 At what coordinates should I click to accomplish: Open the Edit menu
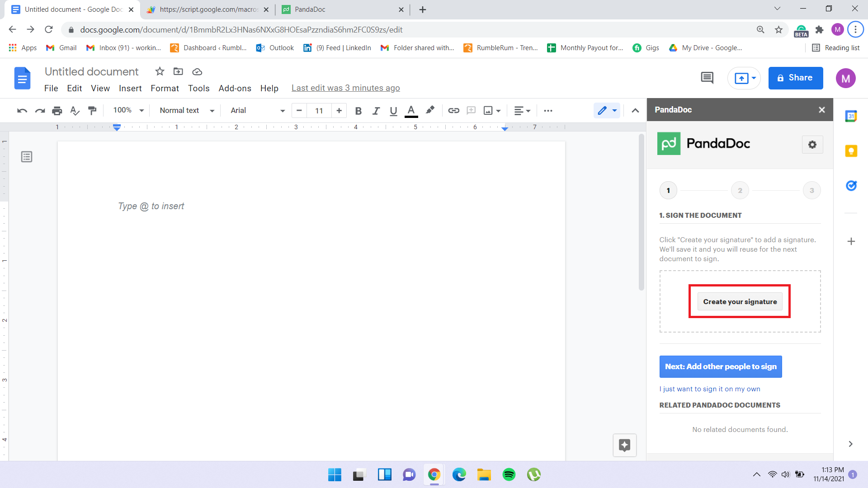click(75, 89)
